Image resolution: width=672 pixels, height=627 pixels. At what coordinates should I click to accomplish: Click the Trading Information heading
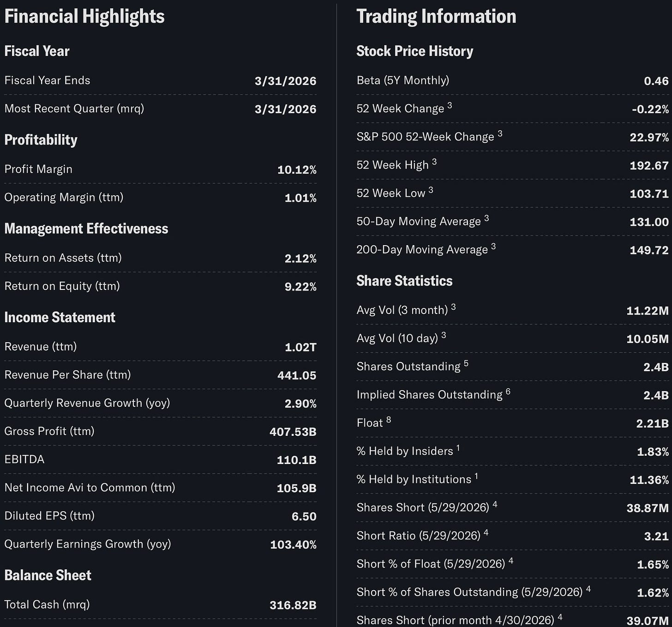(x=436, y=17)
